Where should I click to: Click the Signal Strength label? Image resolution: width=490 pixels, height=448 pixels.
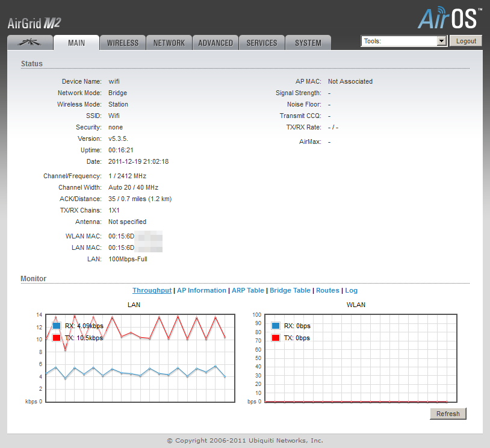point(299,93)
